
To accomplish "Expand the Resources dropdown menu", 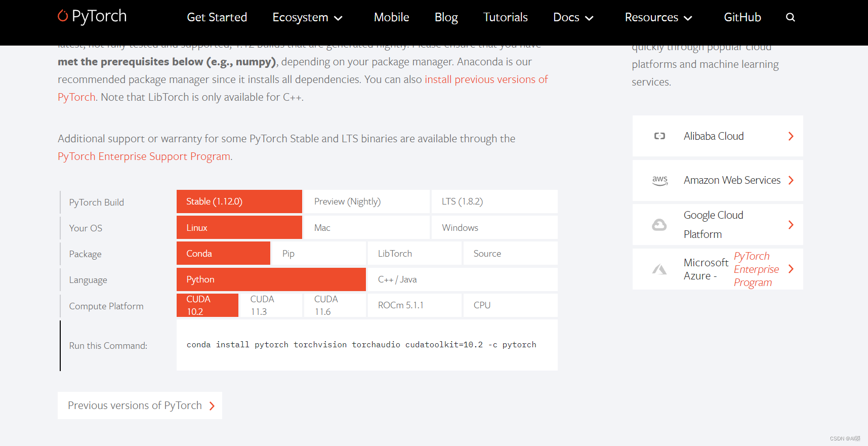I will 658,18.
